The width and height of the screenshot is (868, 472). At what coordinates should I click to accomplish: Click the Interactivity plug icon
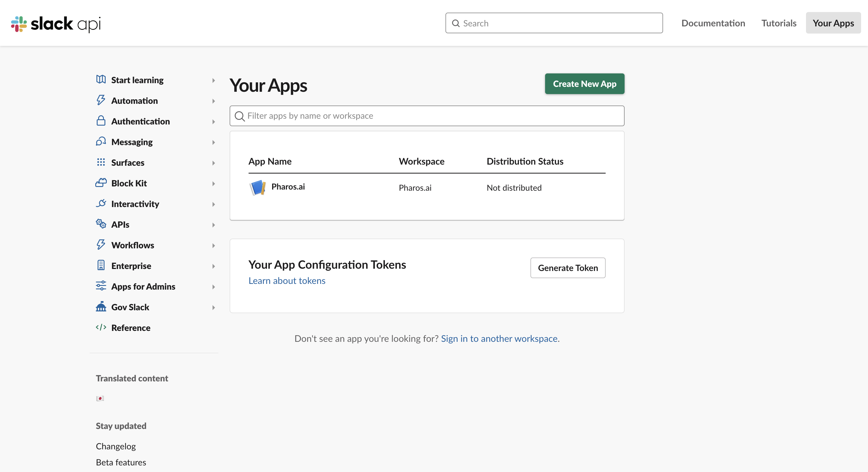[x=101, y=203]
